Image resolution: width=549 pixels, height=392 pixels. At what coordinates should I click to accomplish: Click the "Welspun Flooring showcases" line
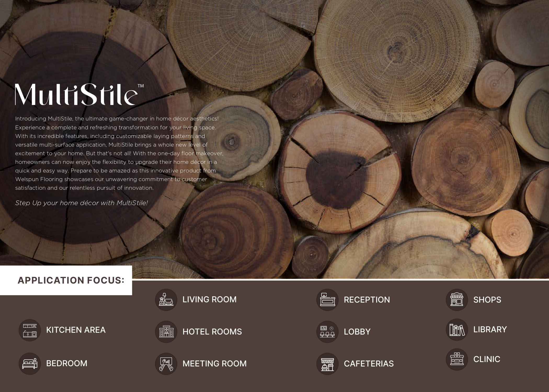pyautogui.click(x=111, y=179)
